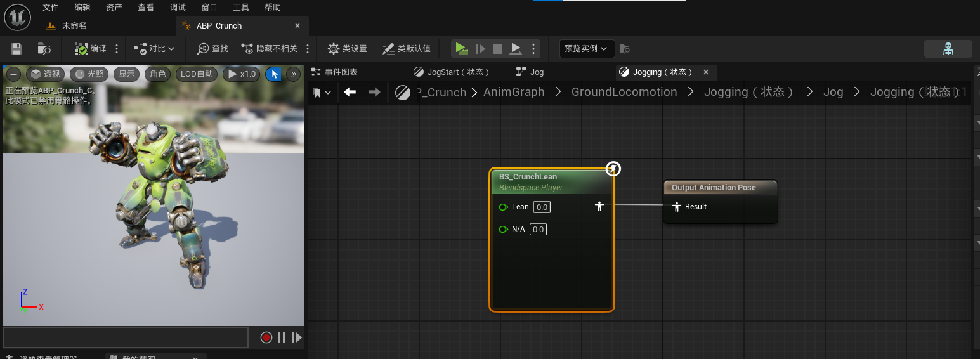Click GroundLocomotion in the breadcrumb
980x359 pixels.
pos(624,92)
